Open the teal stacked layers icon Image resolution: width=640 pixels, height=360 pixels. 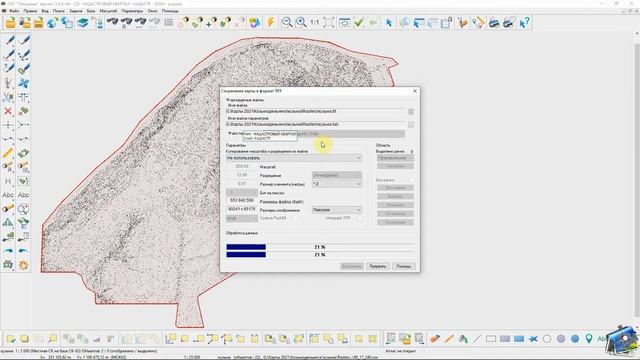tap(83, 22)
